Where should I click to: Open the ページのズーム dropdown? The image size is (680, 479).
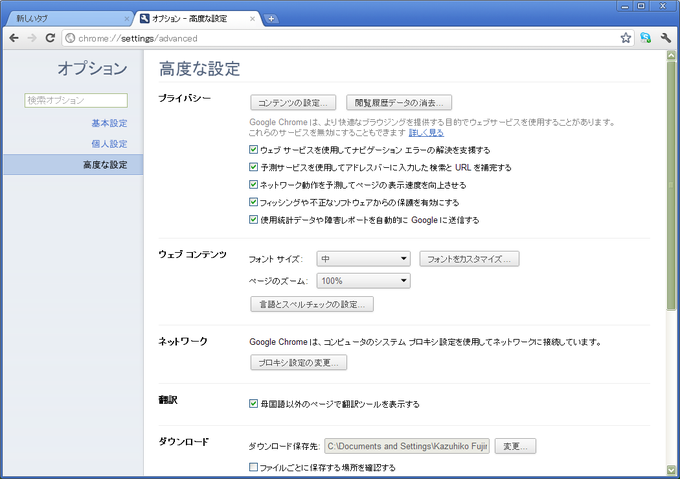pos(363,280)
